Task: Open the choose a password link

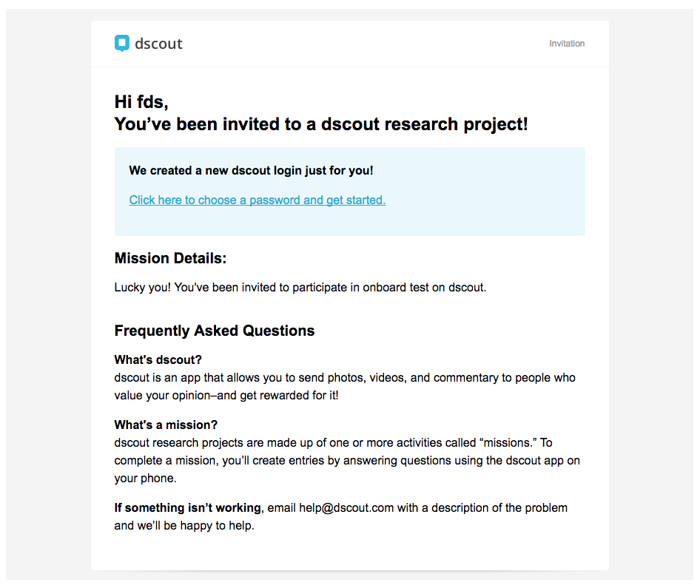Action: click(258, 200)
